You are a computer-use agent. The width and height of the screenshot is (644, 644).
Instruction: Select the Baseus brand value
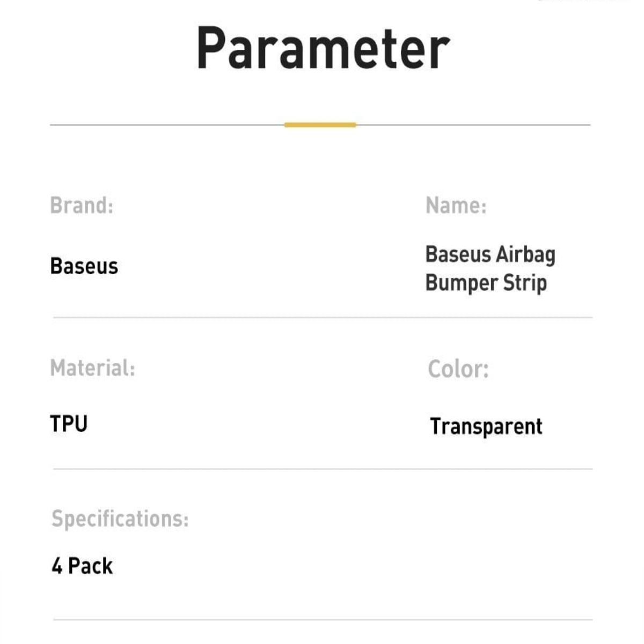point(84,266)
